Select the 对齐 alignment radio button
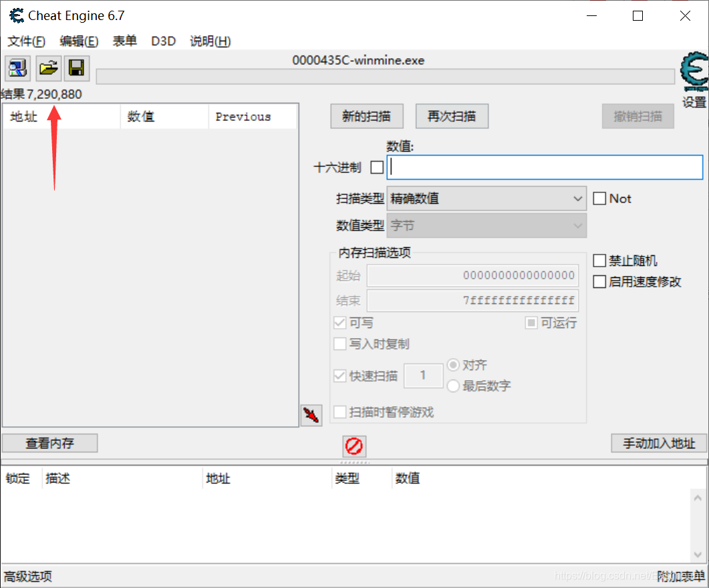The image size is (709, 588). pos(453,365)
